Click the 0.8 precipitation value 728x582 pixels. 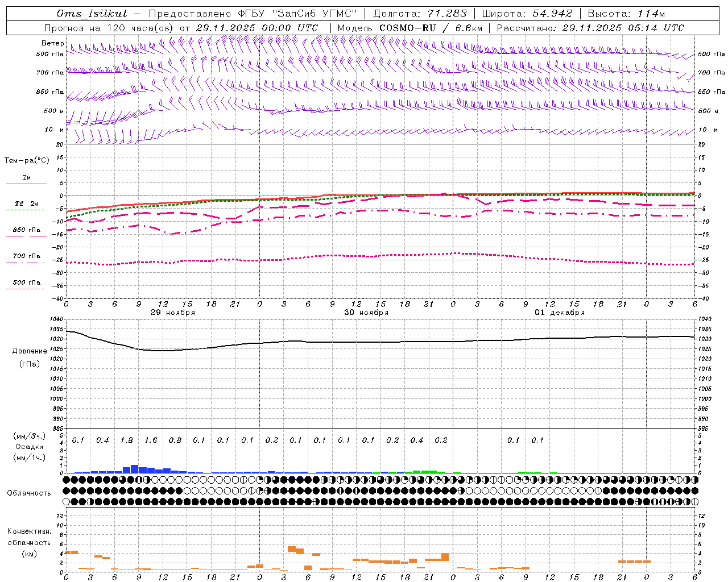tap(175, 440)
